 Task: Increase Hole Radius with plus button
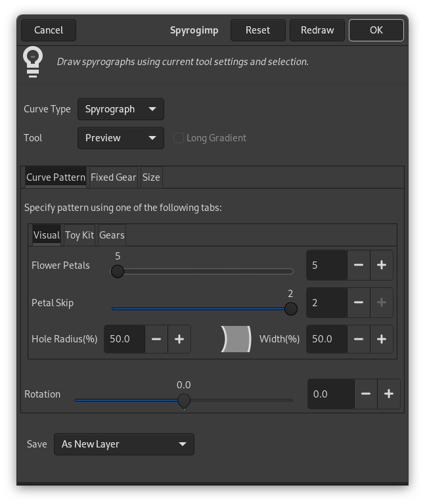[x=179, y=339]
